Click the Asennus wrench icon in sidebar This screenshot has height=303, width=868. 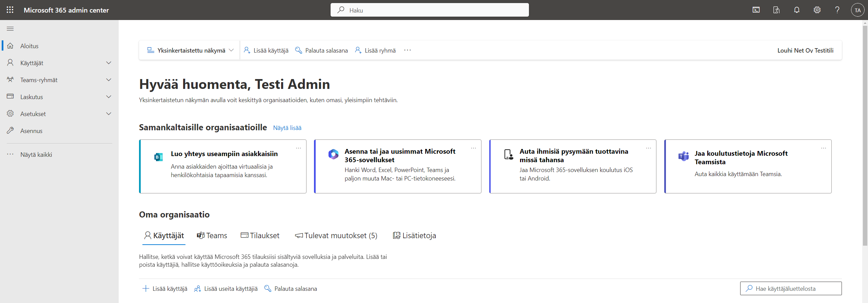(10, 130)
